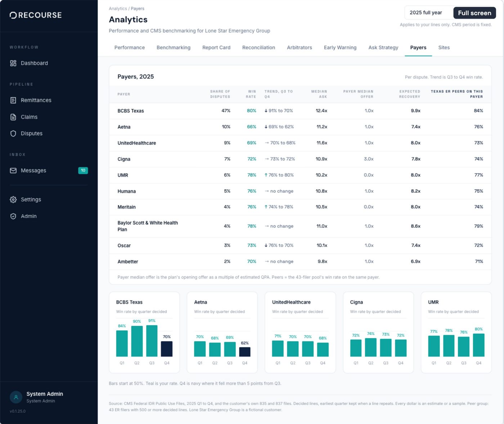This screenshot has height=424, width=504.
Task: Open the Benchmarking tab
Action: 174,47
